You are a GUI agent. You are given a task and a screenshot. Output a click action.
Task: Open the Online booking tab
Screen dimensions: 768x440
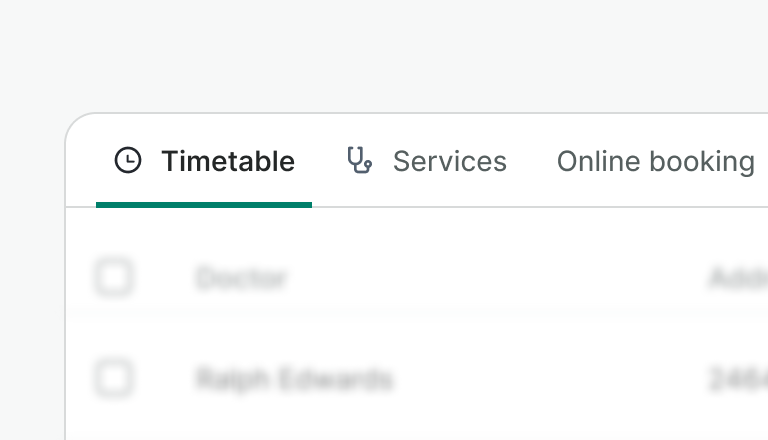click(655, 161)
